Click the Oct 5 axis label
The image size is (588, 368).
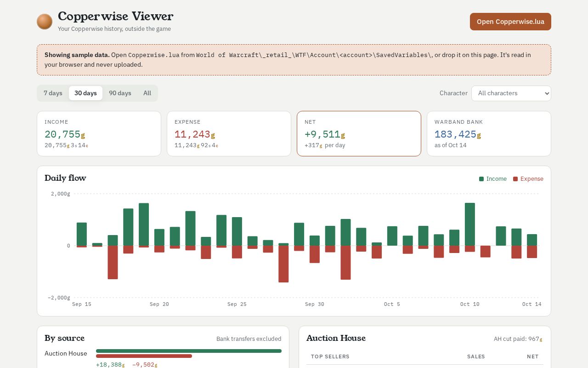(x=392, y=304)
